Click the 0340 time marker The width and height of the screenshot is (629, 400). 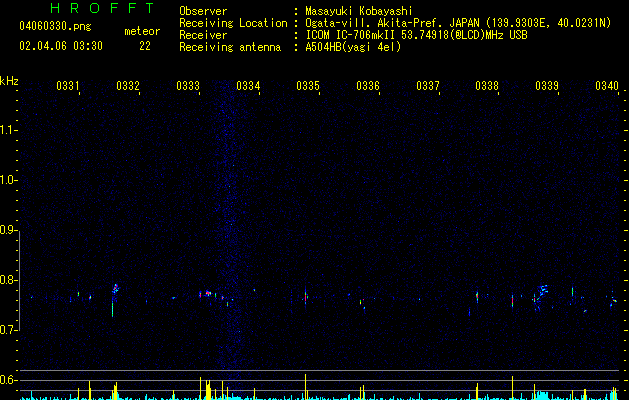tap(607, 86)
